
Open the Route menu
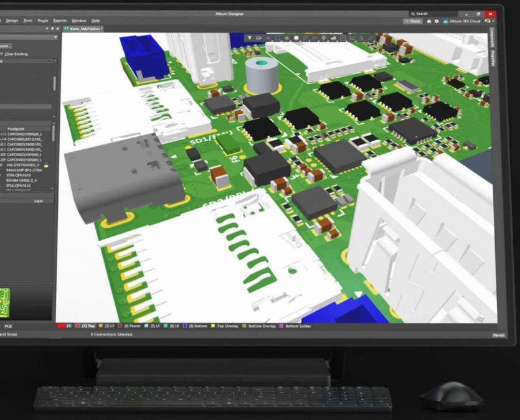[x=43, y=21]
